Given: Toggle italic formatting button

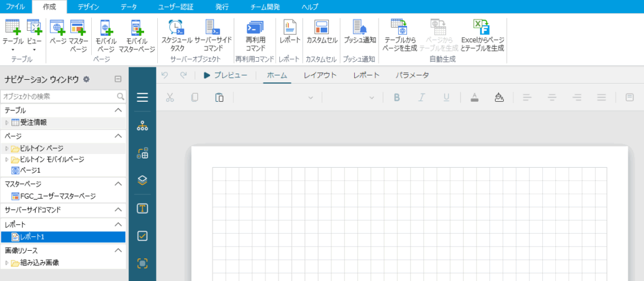Looking at the screenshot, I should (x=422, y=97).
